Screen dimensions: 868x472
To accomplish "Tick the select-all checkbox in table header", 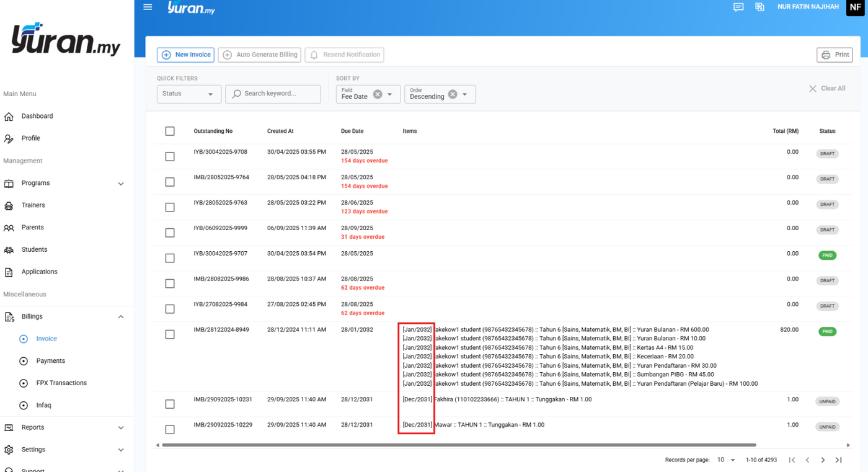I will (170, 131).
